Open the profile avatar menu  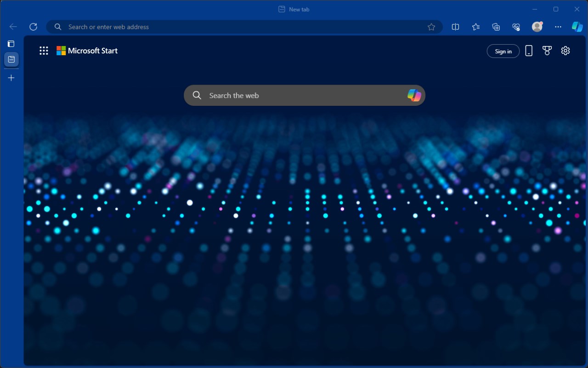[x=537, y=27]
